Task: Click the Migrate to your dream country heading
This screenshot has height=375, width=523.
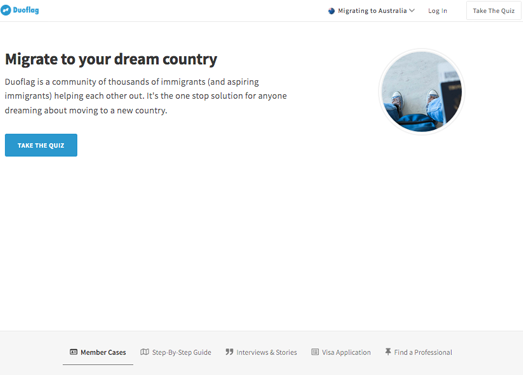Action: pyautogui.click(x=111, y=59)
